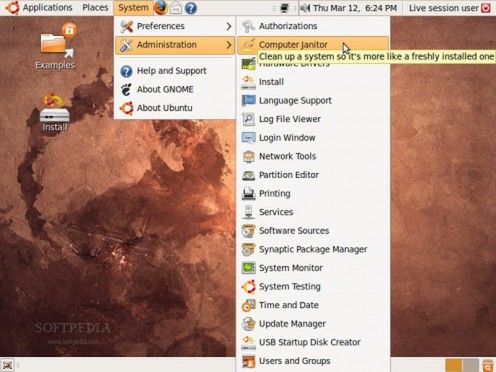Launch Computer Janitor
The height and width of the screenshot is (372, 496).
click(313, 45)
